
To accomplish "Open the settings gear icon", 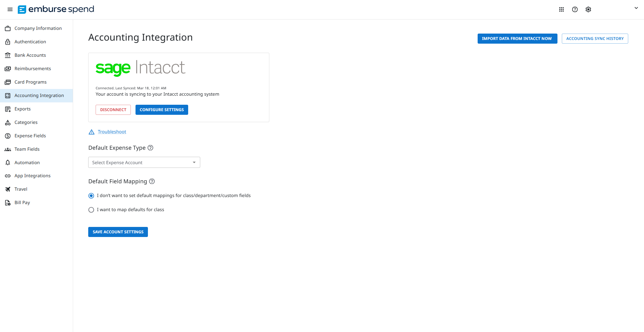I will [x=588, y=9].
